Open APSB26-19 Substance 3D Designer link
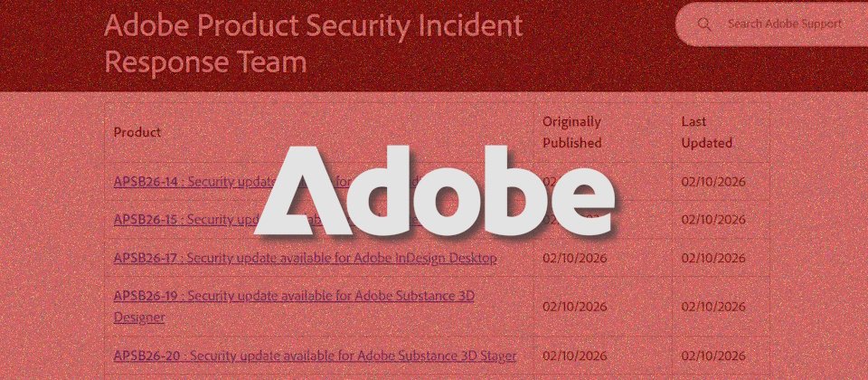The image size is (868, 380). (294, 297)
